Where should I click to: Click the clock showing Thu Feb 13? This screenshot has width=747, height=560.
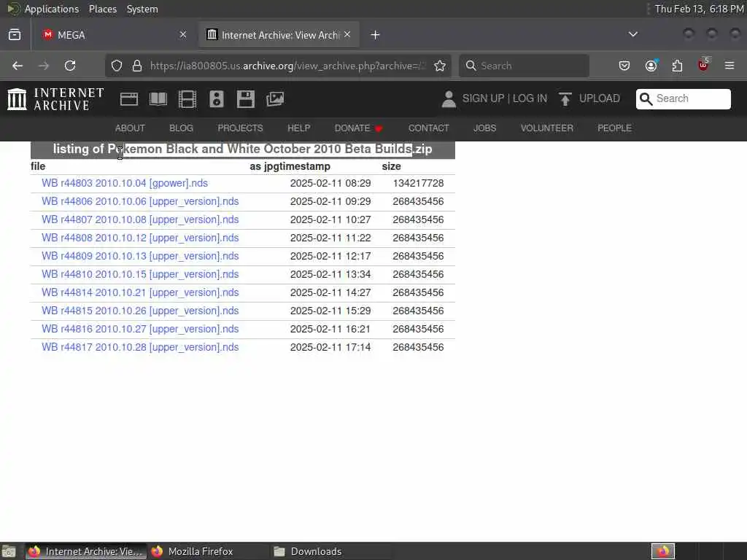pos(699,9)
